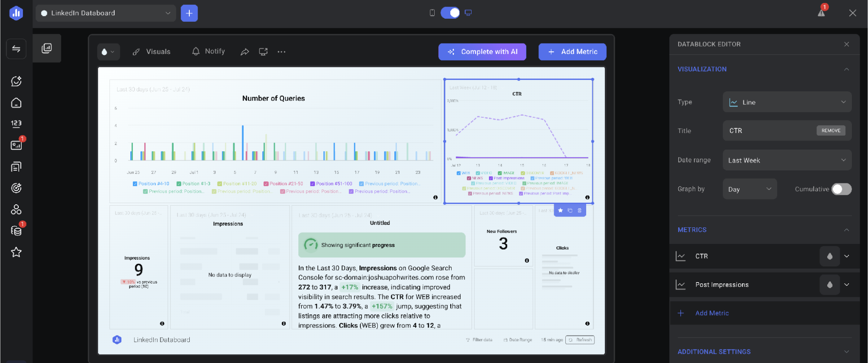Open the theme color droplet dropdown
The width and height of the screenshot is (868, 363).
point(108,52)
